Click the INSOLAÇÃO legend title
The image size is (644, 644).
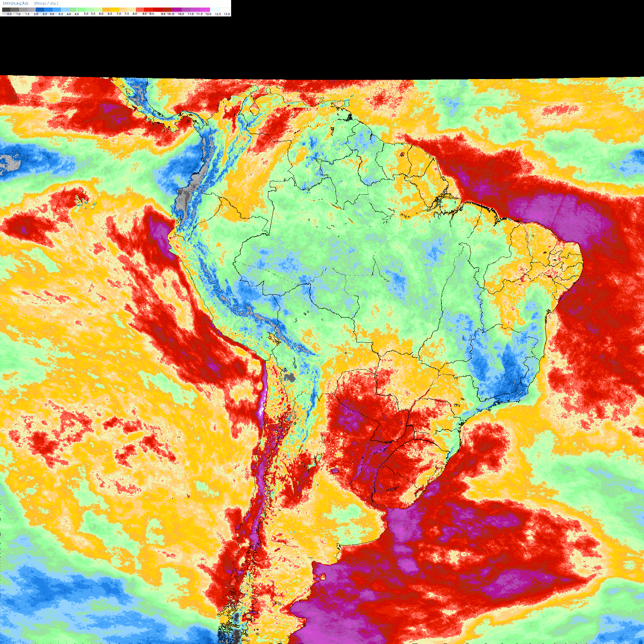(x=16, y=3)
